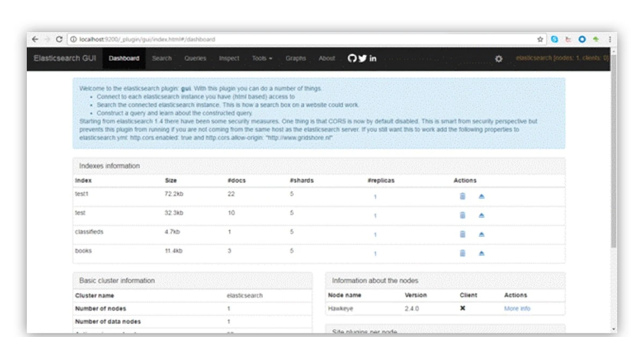Click the LinkedIn icon in navbar
644x337 pixels.
[x=372, y=58]
